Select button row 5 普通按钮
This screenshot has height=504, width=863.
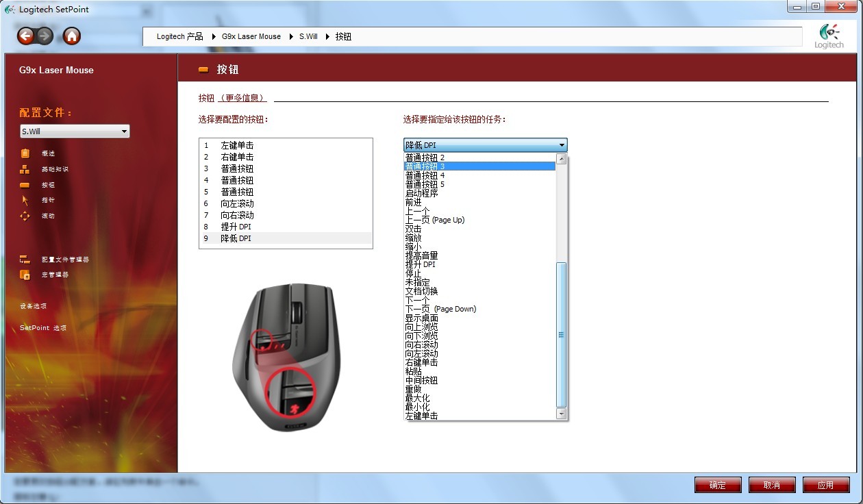coord(286,192)
